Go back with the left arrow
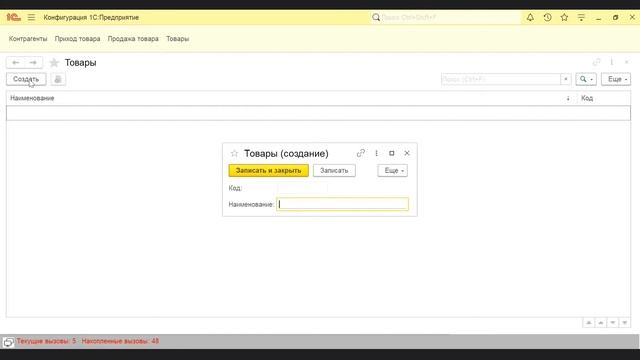Screen dimensions: 640x360 pyautogui.click(x=16, y=62)
